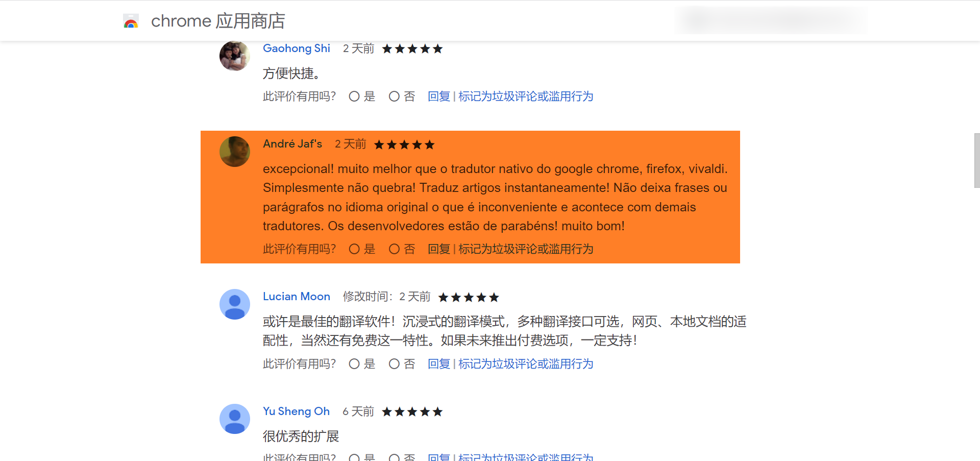
Task: Click the fifth star in André Jaf's rating
Action: point(430,144)
